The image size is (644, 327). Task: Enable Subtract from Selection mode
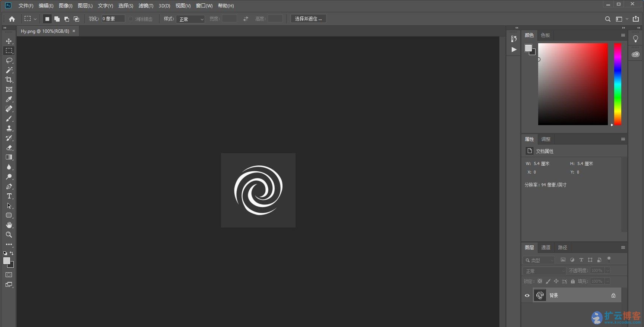coord(67,19)
